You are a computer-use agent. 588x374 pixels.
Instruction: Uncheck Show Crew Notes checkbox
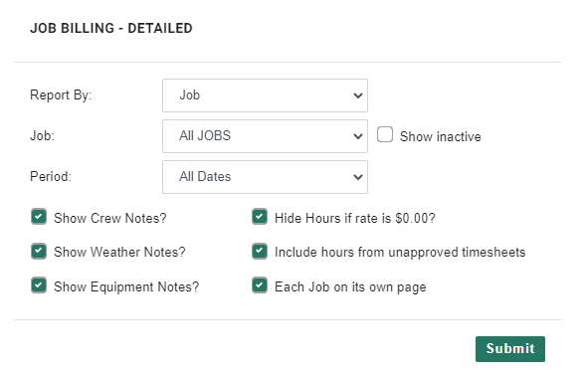tap(39, 217)
